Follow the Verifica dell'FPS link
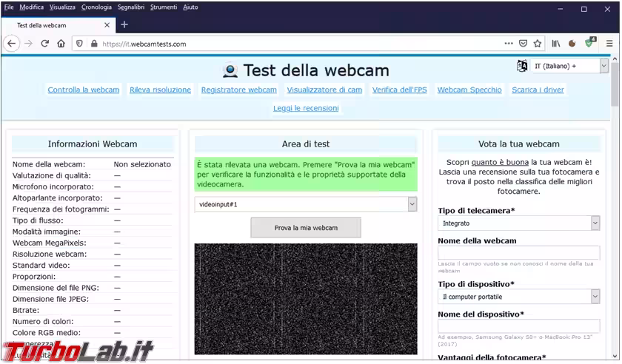Viewport: 622px width, 364px height. click(x=399, y=90)
